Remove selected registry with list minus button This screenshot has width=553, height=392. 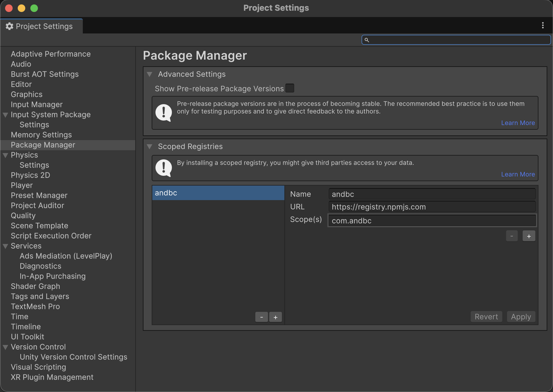coord(261,317)
